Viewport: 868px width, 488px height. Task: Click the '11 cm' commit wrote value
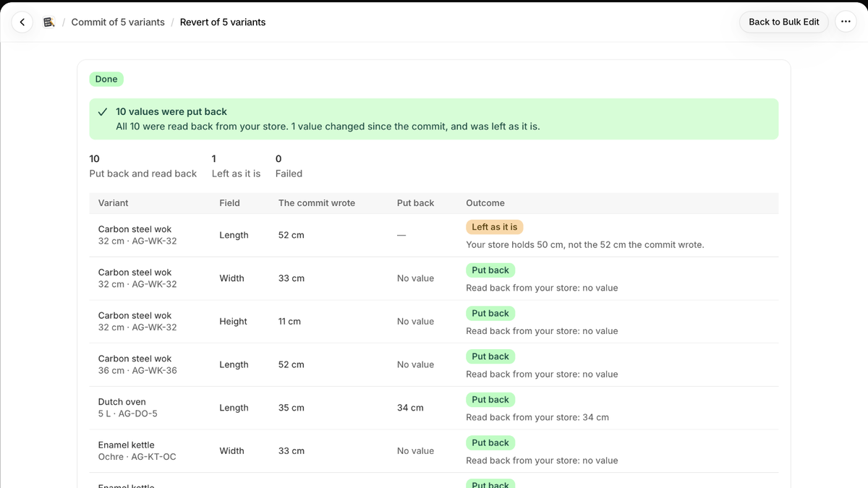(x=289, y=322)
